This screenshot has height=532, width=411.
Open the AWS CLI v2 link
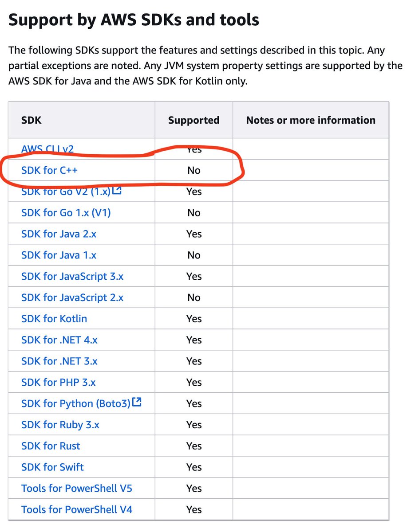(x=47, y=149)
